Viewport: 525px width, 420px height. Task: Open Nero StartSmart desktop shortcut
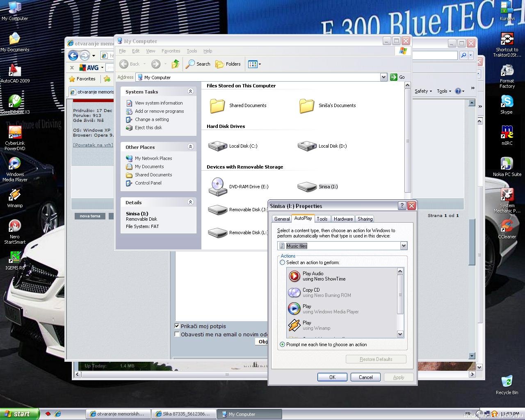point(15,232)
